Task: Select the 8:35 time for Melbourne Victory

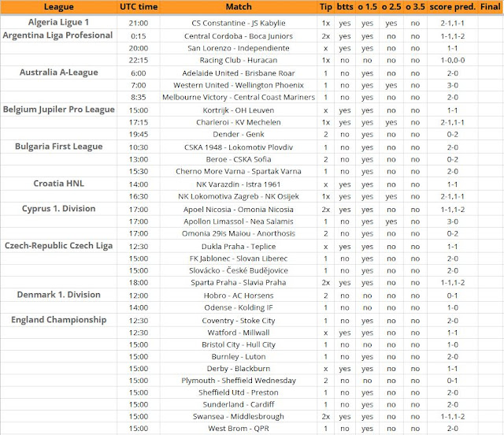Action: click(x=139, y=97)
